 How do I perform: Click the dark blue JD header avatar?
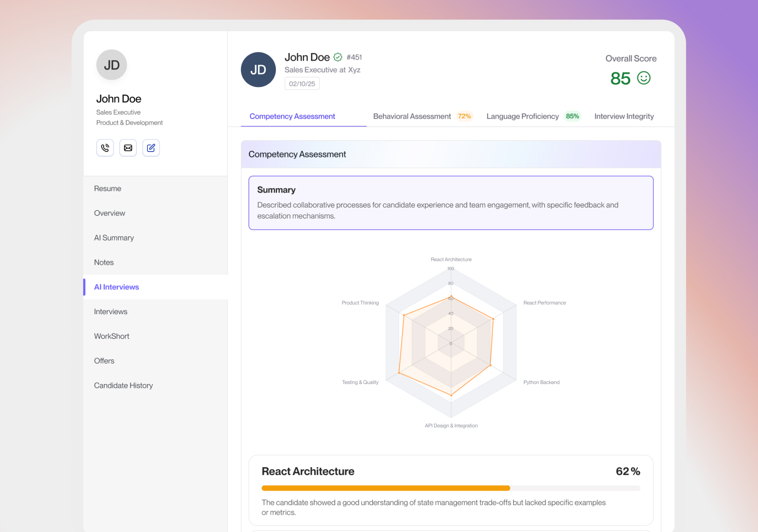click(x=258, y=70)
